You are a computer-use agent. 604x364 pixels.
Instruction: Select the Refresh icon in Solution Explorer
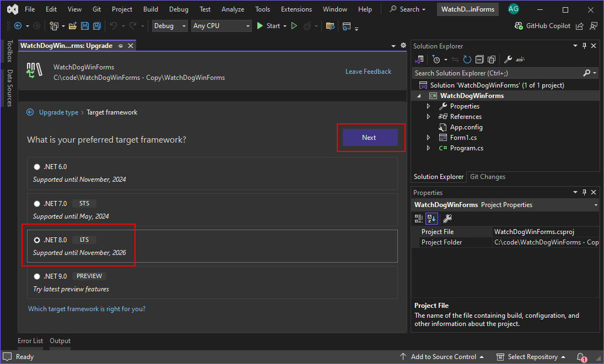pyautogui.click(x=467, y=59)
